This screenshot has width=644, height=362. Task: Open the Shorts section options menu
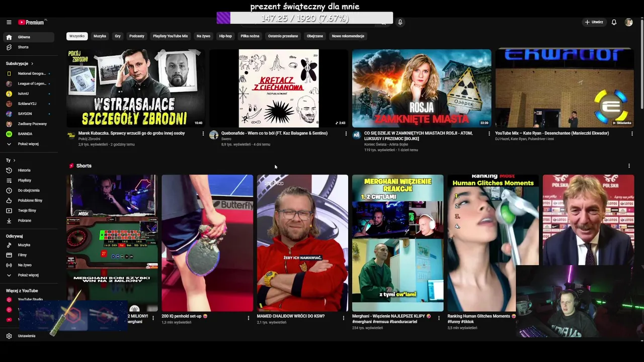point(629,166)
